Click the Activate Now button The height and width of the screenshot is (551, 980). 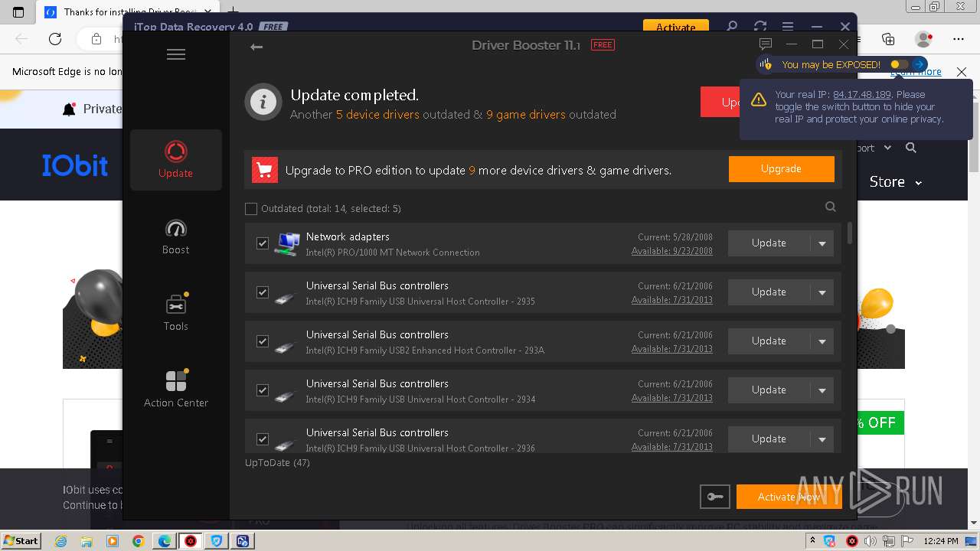click(789, 497)
